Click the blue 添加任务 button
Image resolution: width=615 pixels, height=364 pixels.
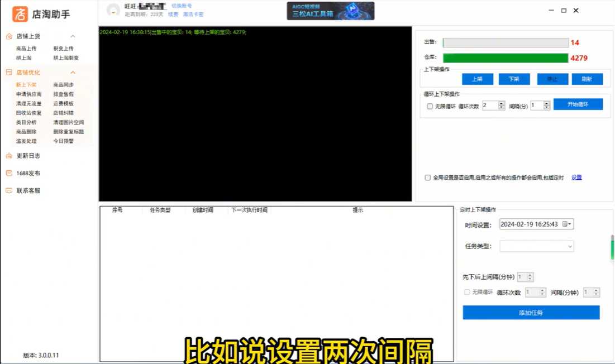coord(531,313)
